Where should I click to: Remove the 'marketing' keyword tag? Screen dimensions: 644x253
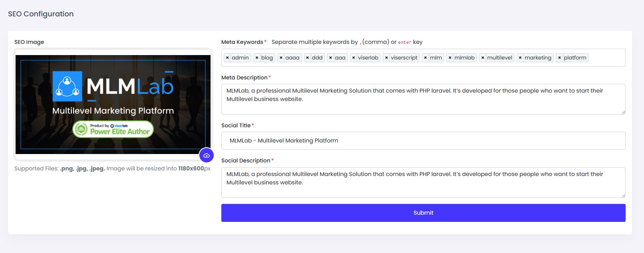[x=520, y=58]
